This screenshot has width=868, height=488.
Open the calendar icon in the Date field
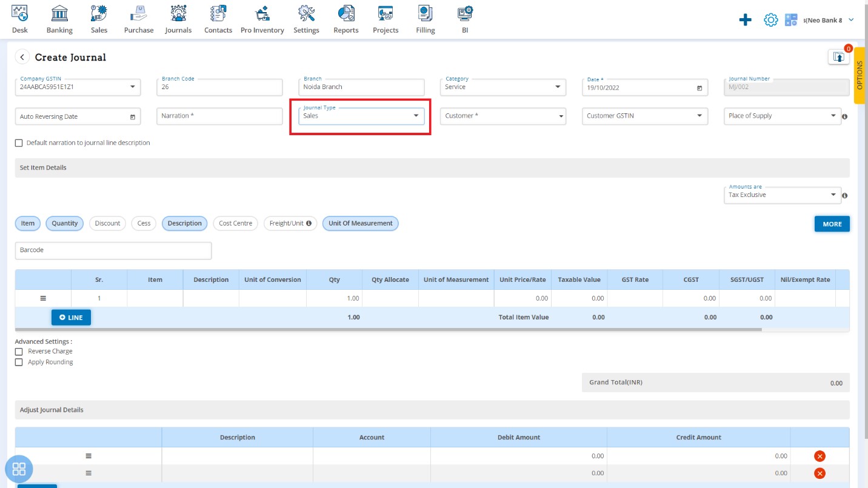pos(699,88)
